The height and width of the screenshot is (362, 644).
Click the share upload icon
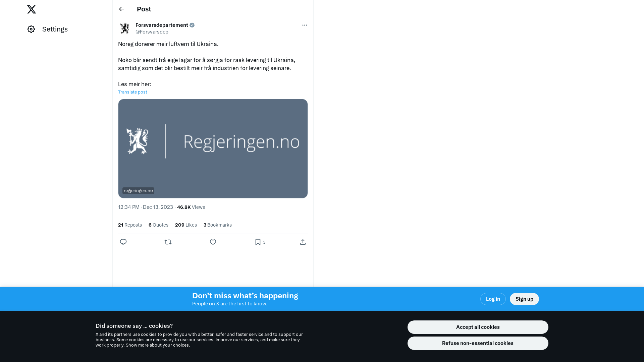tap(303, 242)
